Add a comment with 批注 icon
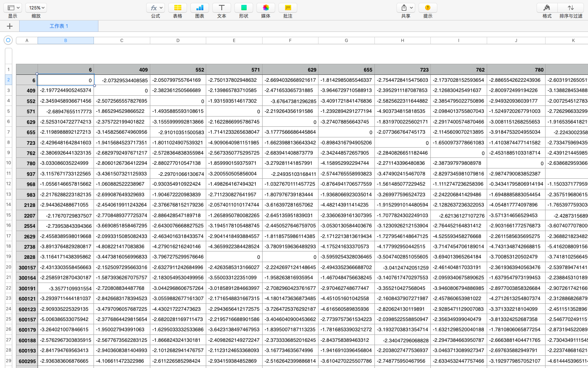Screen dimensions: 588x368 tap(288, 8)
